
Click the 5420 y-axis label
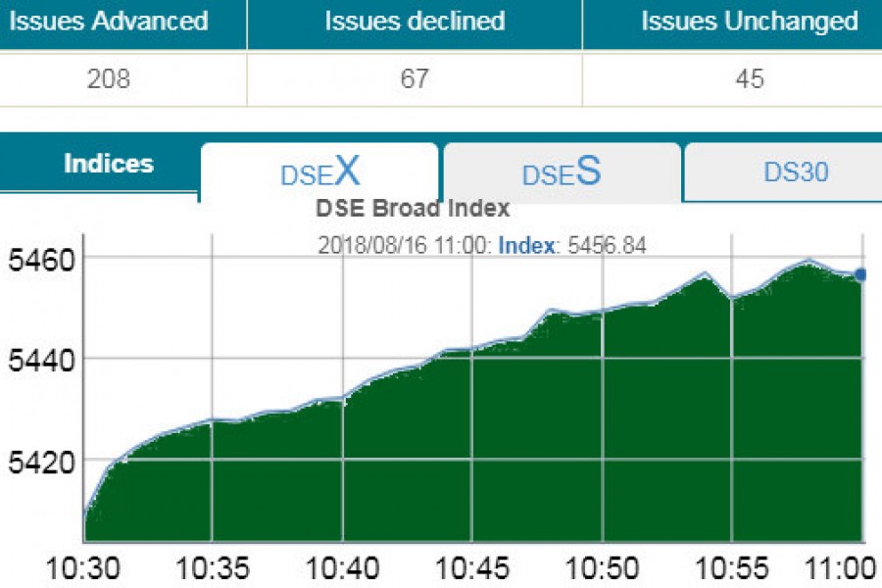37,461
